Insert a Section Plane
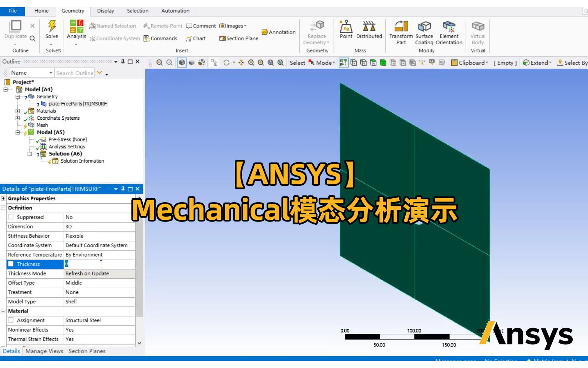Screen dimensions: 588x368 tap(239, 38)
